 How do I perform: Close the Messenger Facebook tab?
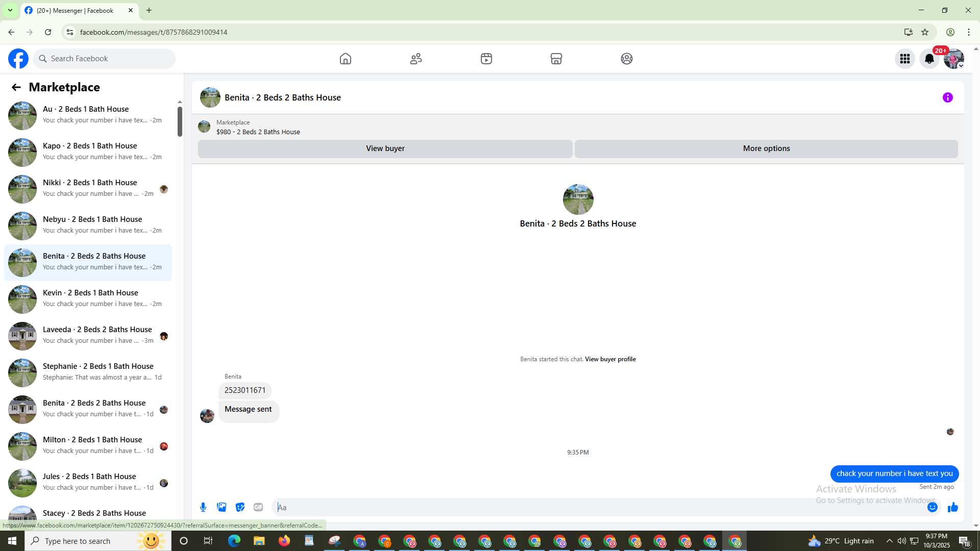click(x=131, y=10)
